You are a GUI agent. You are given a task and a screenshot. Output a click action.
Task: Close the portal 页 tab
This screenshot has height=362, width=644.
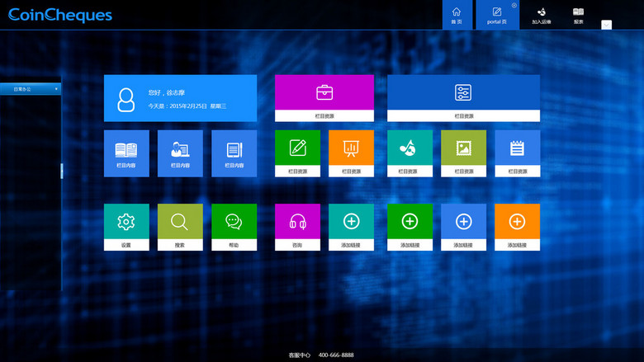[514, 5]
